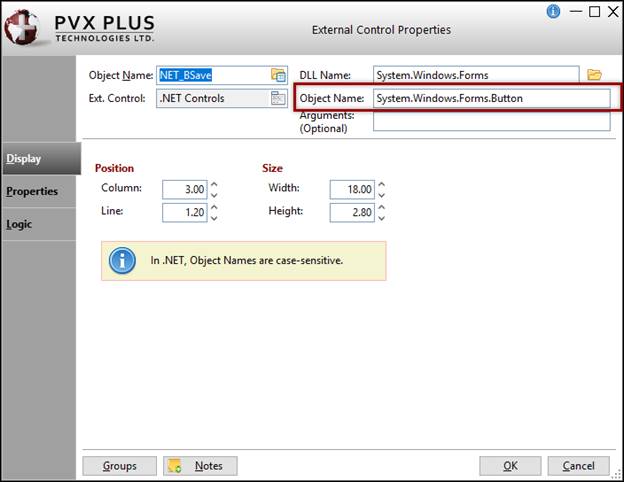Screen dimensions: 624x482
Task: Increase the Line value with up arrow
Action: [214, 207]
